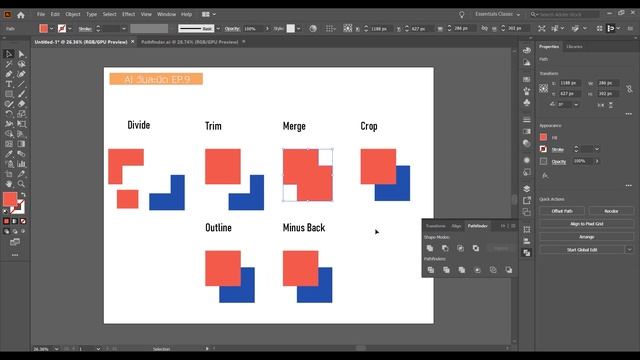Click Align to Pixel Grid button
The height and width of the screenshot is (360, 640).
tap(587, 224)
